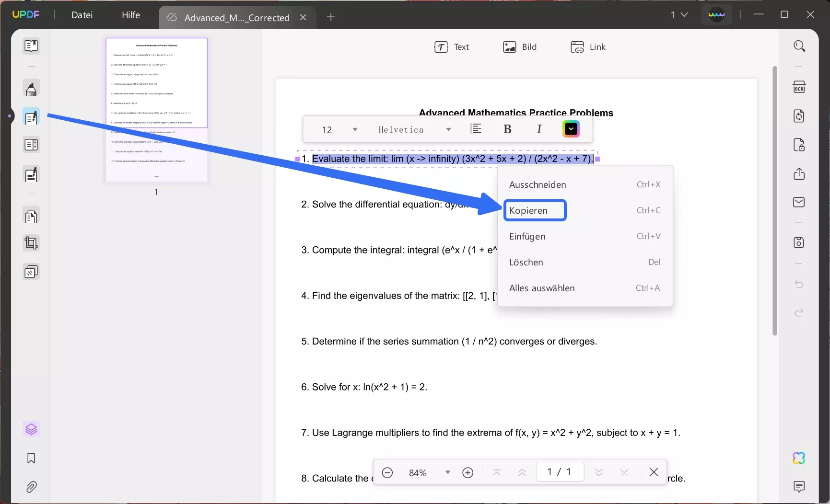Screen dimensions: 830x504
Task: Open the Search magnifier tool
Action: point(799,46)
